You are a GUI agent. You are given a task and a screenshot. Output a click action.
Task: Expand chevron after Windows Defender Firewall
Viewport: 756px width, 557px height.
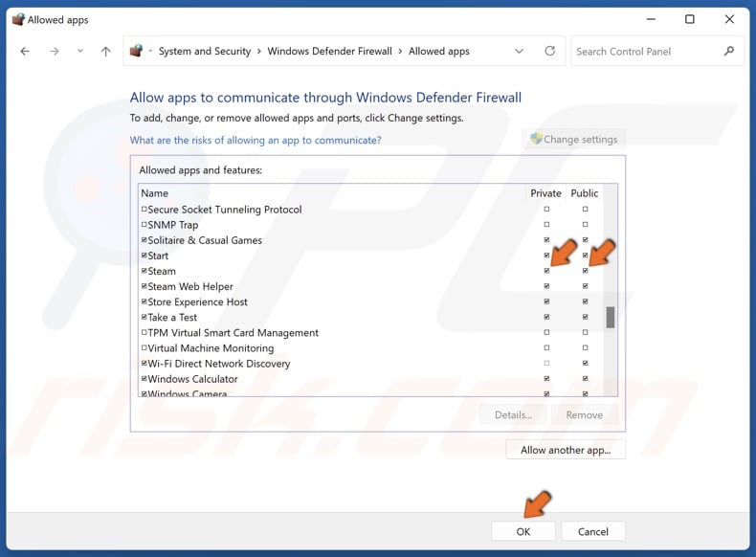coord(400,51)
